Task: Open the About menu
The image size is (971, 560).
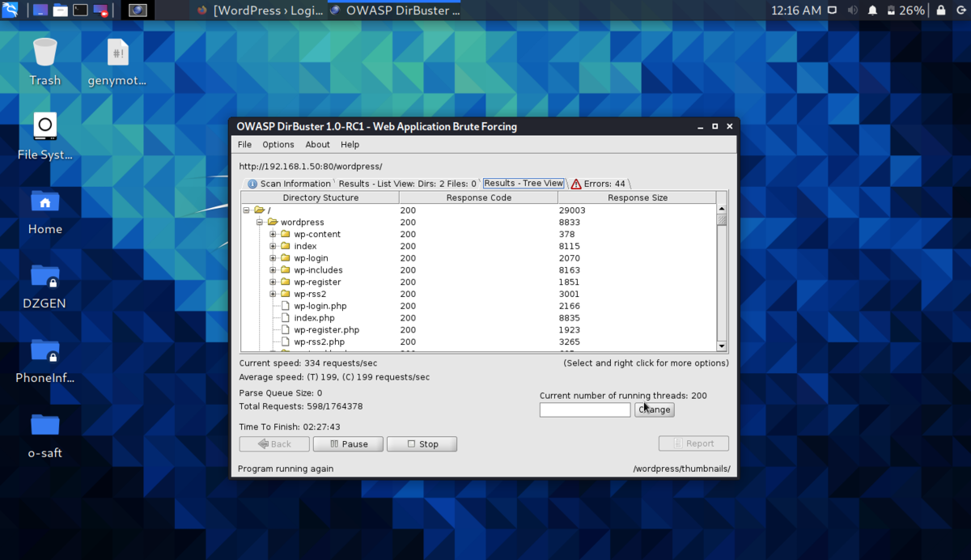Action: point(317,145)
